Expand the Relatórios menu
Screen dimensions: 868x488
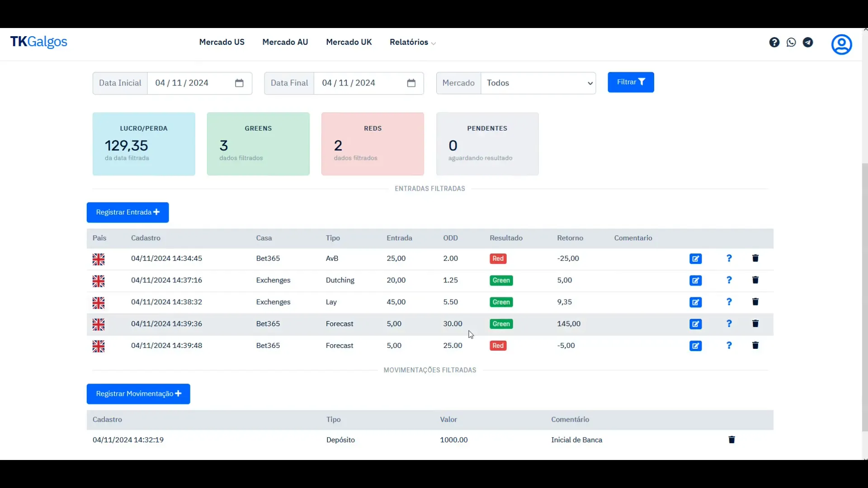coord(412,42)
